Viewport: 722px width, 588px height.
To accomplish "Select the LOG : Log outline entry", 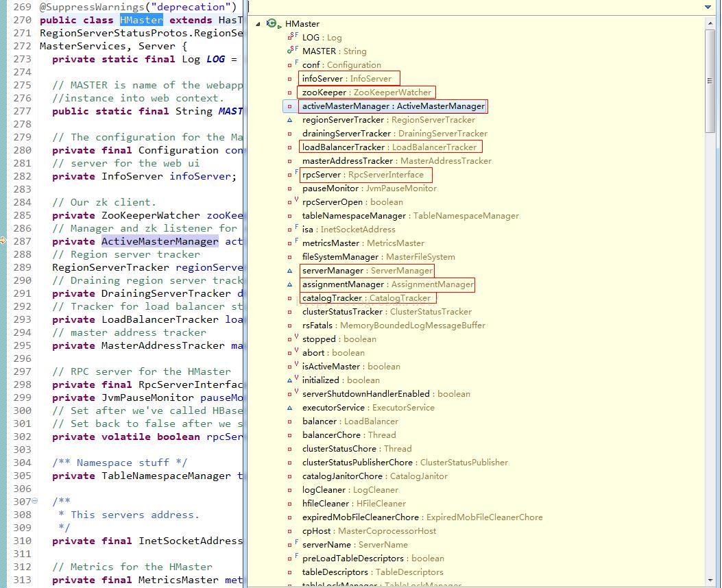I will 322,38.
